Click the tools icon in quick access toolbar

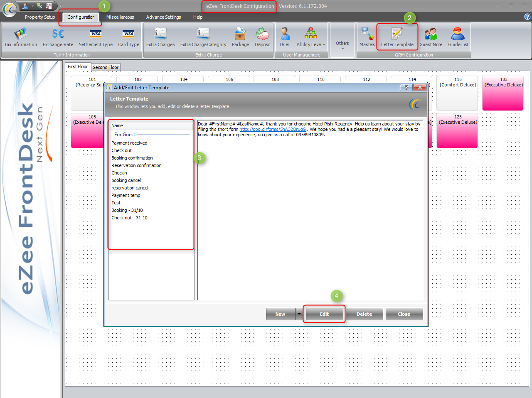(39, 6)
